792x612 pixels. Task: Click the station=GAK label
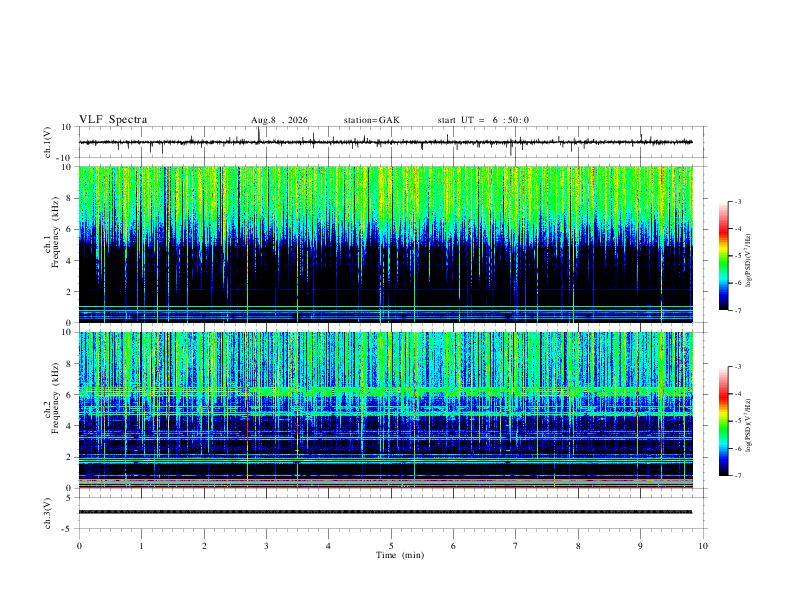tap(372, 120)
